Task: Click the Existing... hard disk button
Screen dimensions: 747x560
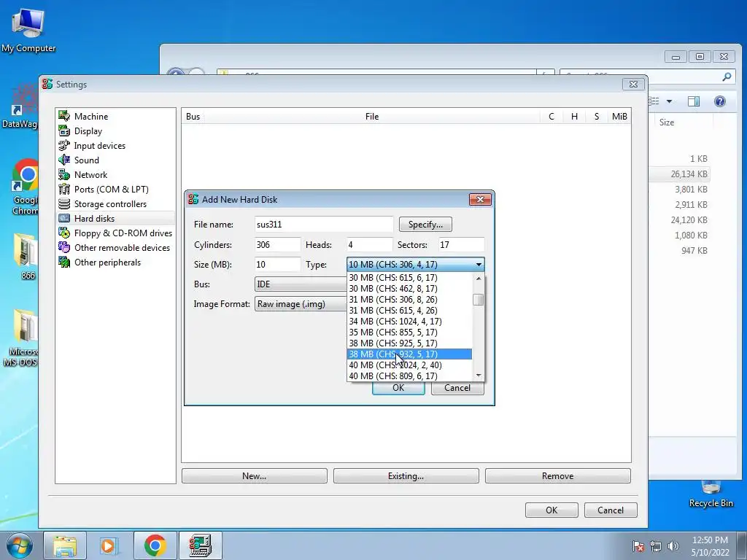Action: [406, 475]
